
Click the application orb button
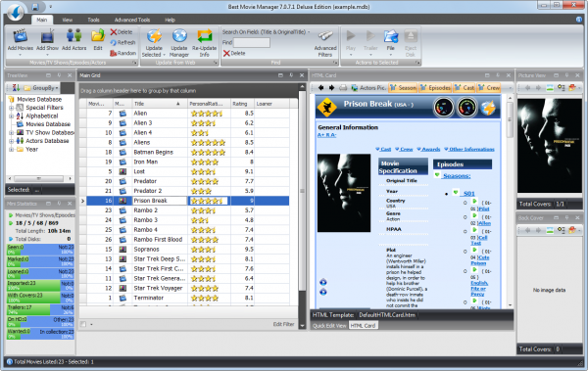(x=16, y=12)
